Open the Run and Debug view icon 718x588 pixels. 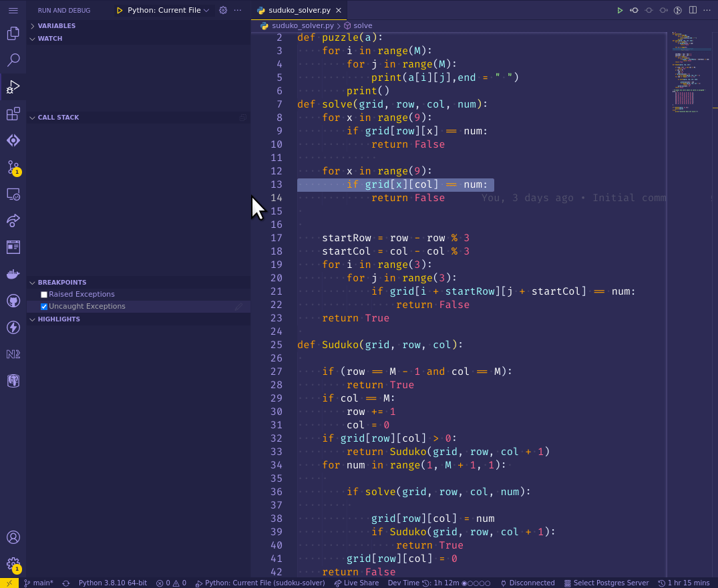pyautogui.click(x=13, y=87)
